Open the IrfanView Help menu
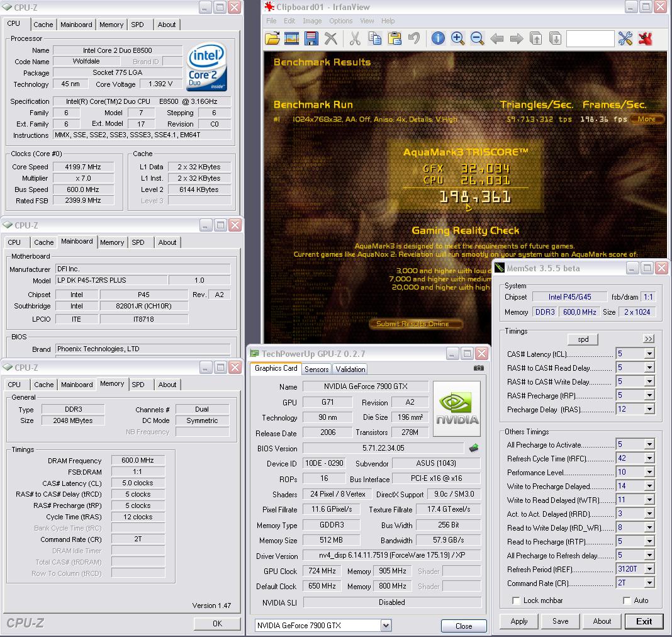This screenshot has height=637, width=672. coord(388,21)
